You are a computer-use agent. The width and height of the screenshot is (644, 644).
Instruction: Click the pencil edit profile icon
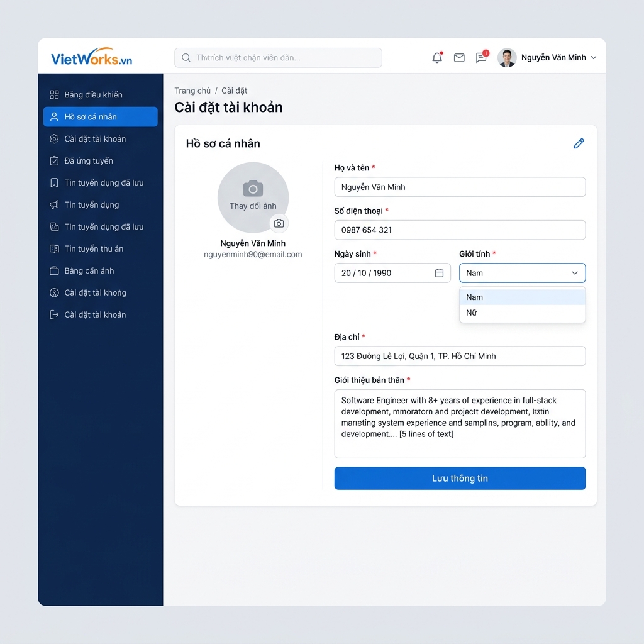pos(579,143)
